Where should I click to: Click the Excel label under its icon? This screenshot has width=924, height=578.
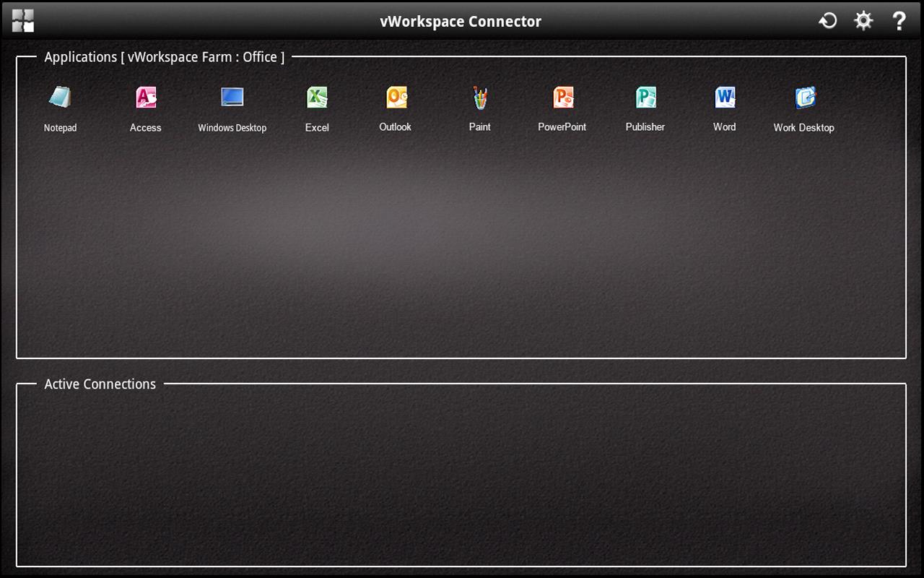[317, 127]
